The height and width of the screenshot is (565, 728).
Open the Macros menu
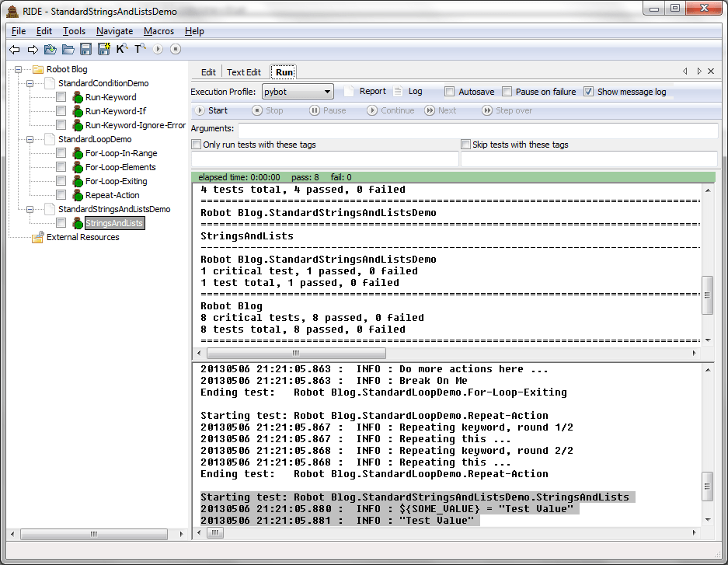point(158,31)
